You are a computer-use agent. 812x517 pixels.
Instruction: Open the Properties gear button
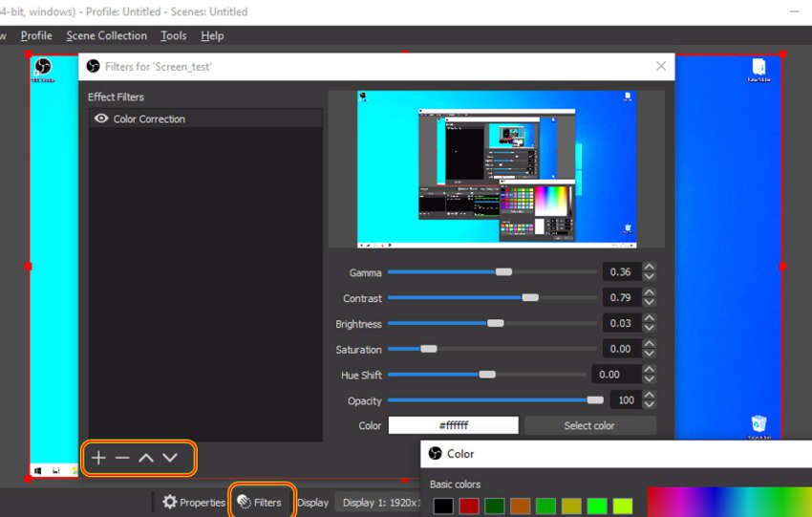coord(194,502)
